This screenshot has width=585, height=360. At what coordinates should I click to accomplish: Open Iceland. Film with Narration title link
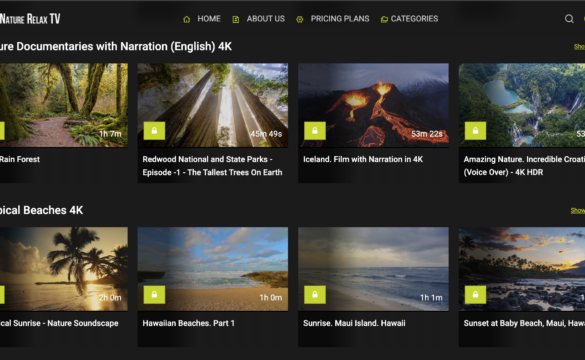(363, 159)
